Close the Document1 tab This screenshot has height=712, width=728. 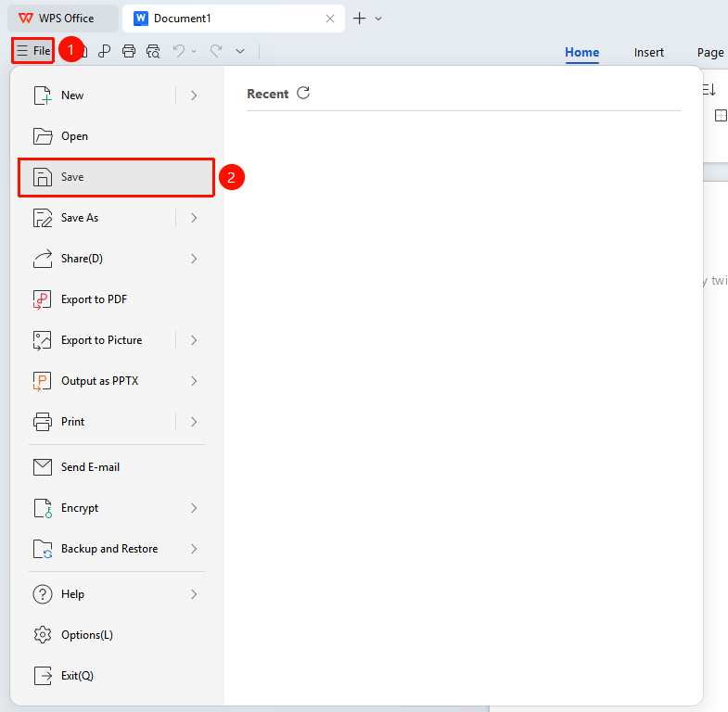330,19
